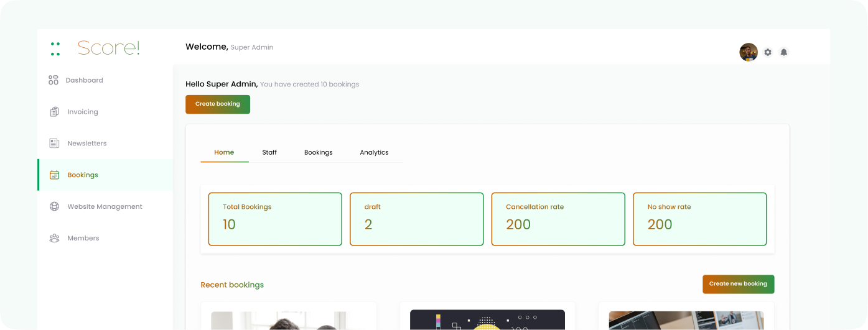Click the Website Management globe icon

click(x=54, y=206)
